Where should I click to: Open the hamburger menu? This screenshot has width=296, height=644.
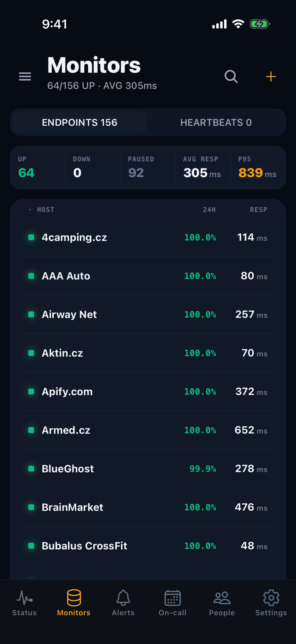point(25,76)
